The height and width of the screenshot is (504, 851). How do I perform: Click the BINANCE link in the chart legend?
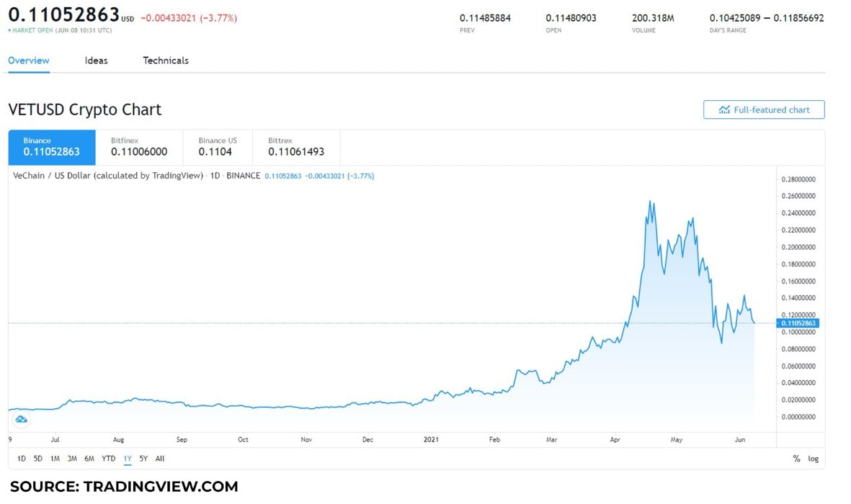(244, 175)
